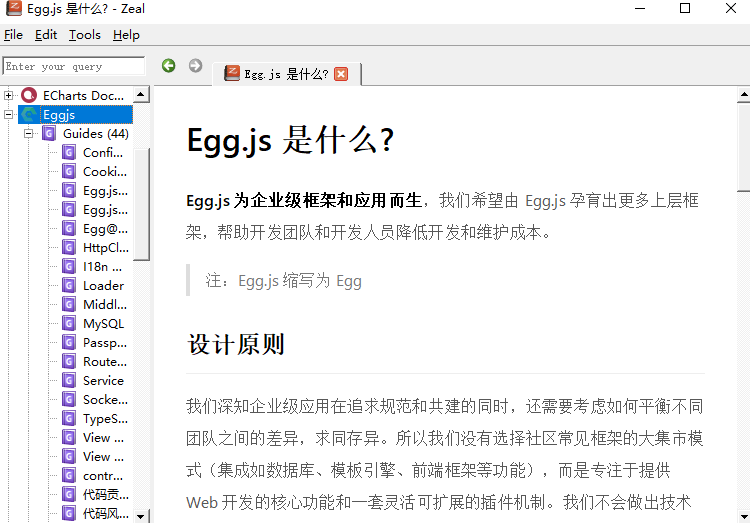Screen dimensions: 750x523
Task: Open the TypeS... guide entry
Action: [106, 419]
